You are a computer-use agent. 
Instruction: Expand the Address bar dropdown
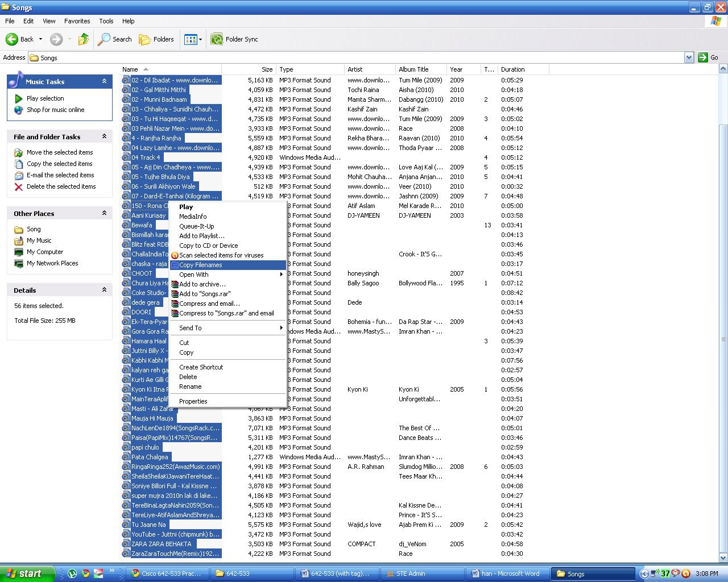[689, 57]
